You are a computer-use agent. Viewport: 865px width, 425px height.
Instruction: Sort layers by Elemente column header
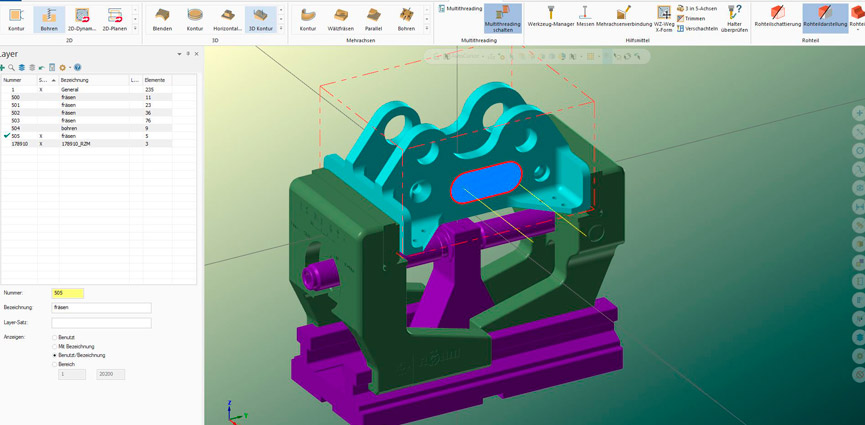click(155, 80)
